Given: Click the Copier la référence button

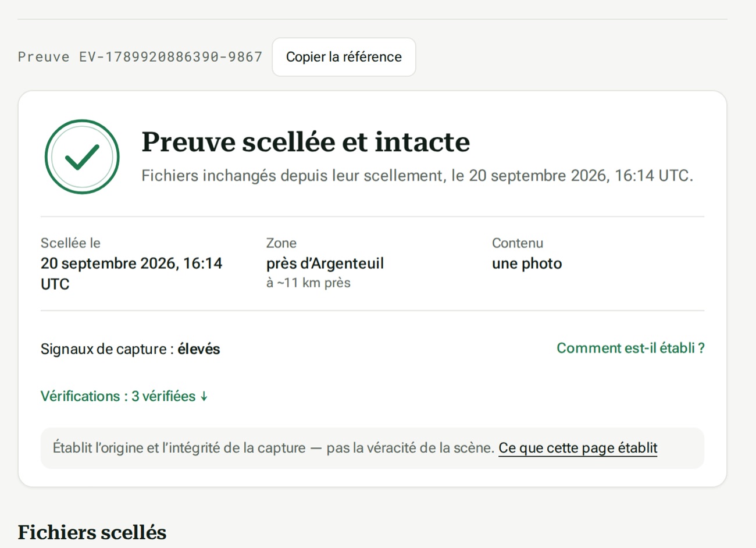Looking at the screenshot, I should pos(344,57).
